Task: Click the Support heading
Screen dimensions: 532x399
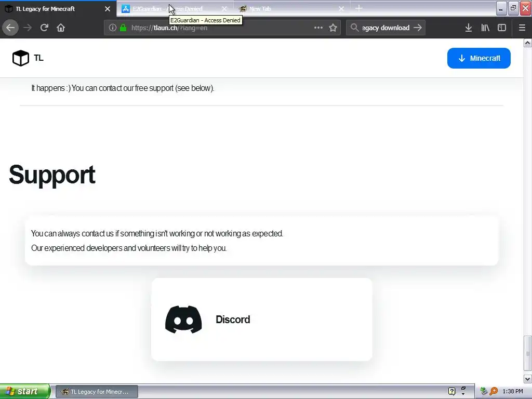Action: click(52, 175)
